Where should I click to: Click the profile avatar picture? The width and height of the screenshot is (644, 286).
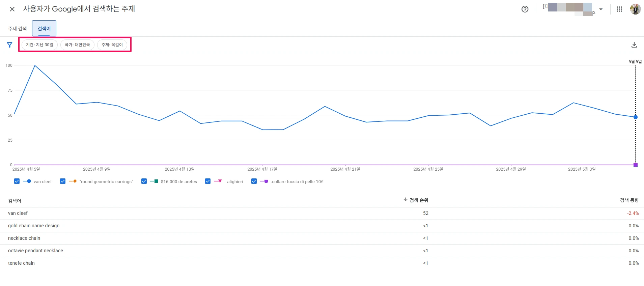635,9
